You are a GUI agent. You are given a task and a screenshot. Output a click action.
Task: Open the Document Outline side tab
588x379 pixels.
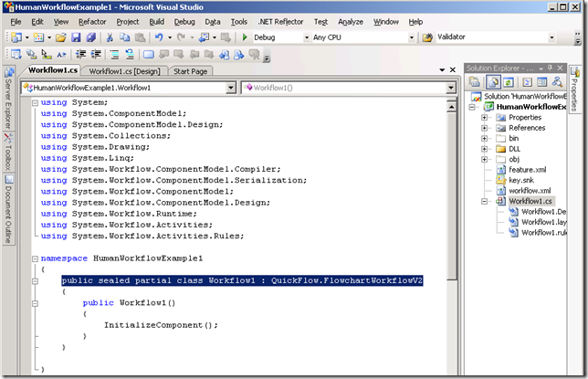(8, 208)
